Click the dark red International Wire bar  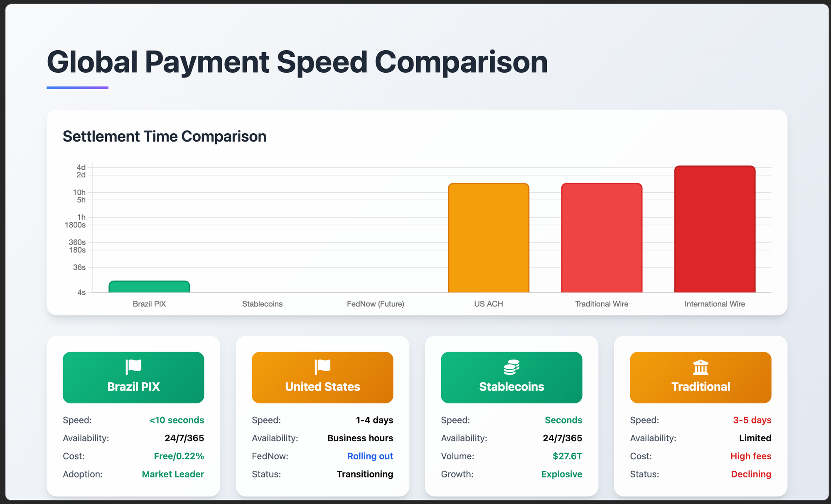point(715,229)
